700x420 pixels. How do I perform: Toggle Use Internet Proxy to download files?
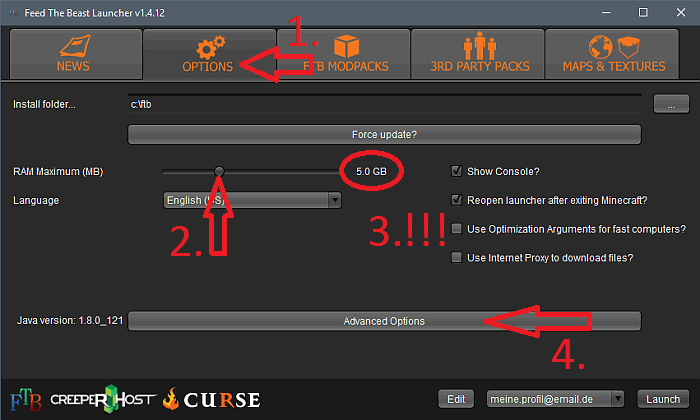(x=458, y=257)
